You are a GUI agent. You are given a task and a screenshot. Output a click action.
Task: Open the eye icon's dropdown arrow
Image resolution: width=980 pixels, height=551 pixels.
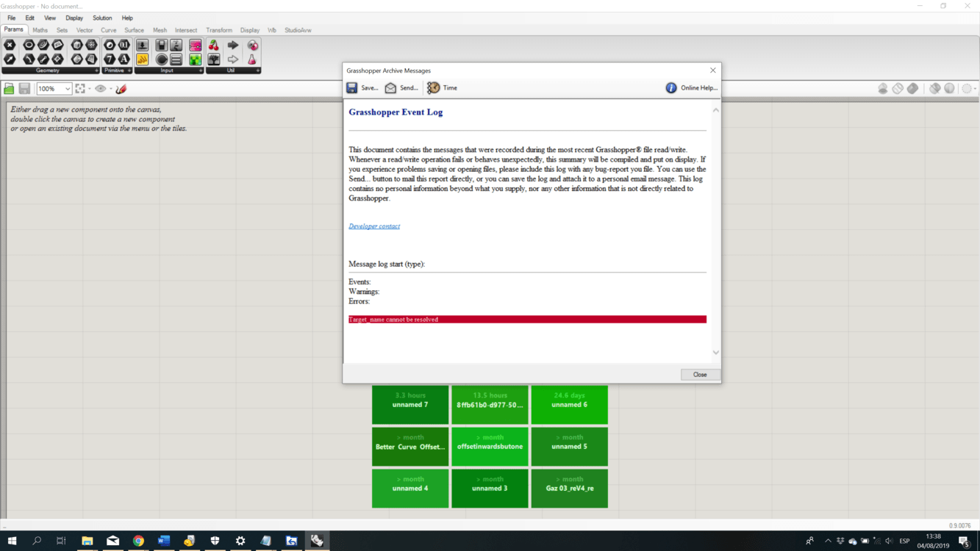[110, 89]
